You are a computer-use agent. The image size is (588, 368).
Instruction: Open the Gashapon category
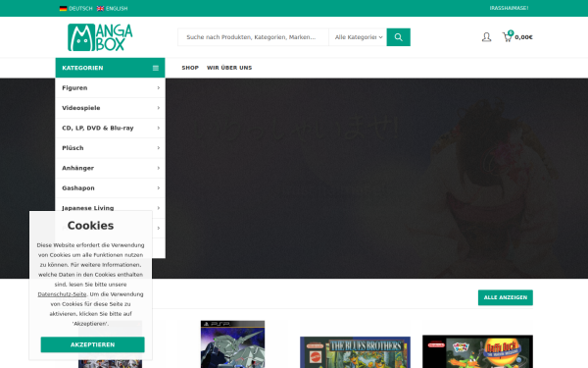[x=78, y=187]
